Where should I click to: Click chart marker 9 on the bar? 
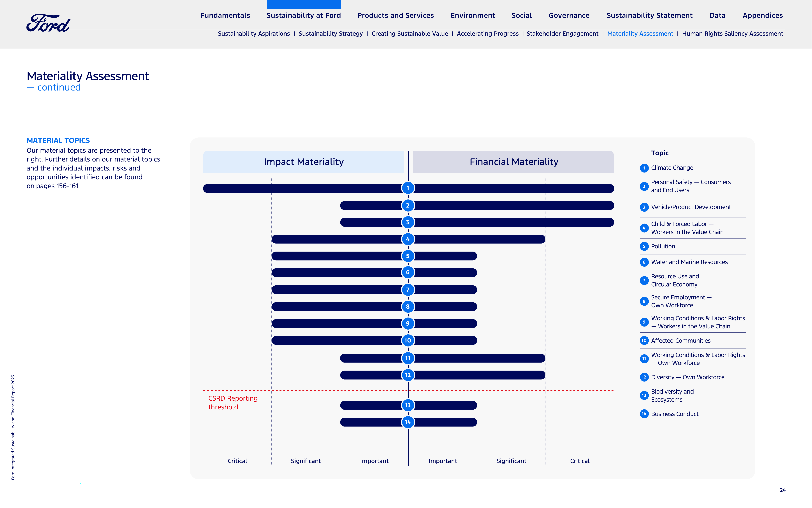[x=408, y=323]
